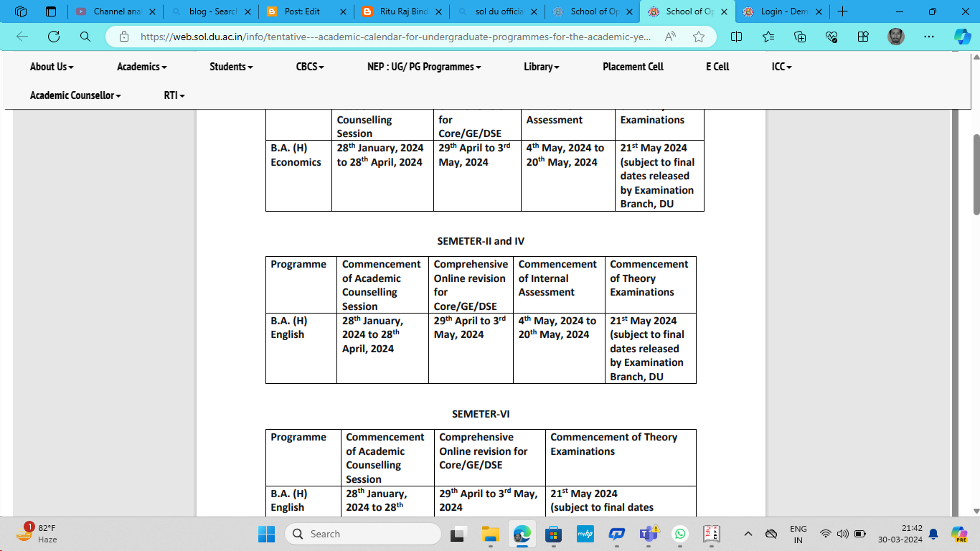Image resolution: width=980 pixels, height=551 pixels.
Task: Open the tab actions menu icon
Action: point(51,11)
